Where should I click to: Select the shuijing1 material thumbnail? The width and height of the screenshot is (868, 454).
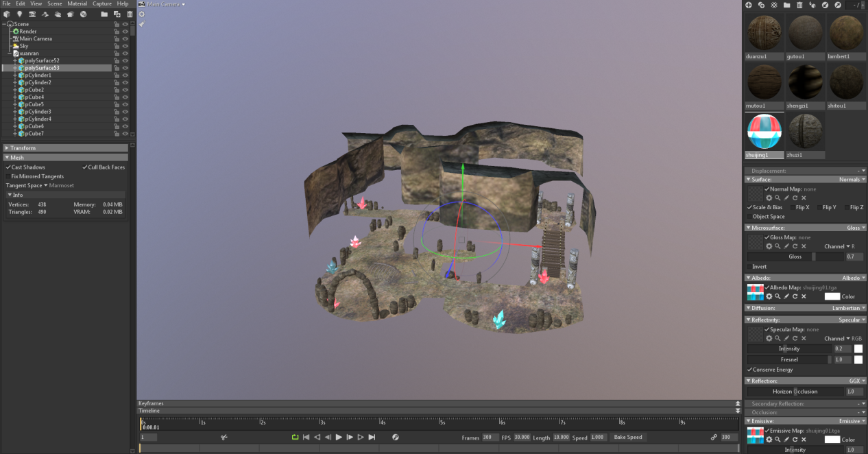click(x=764, y=132)
